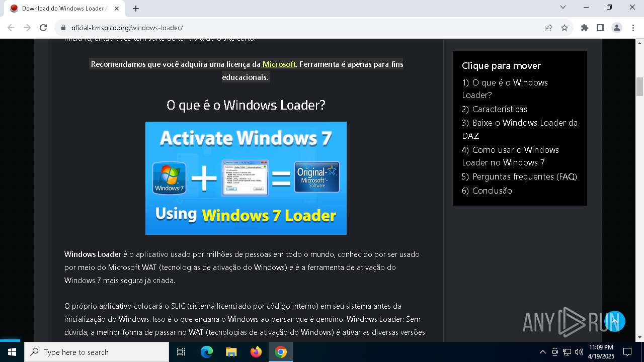Click the taskbar search box
The height and width of the screenshot is (362, 644).
tap(97, 352)
